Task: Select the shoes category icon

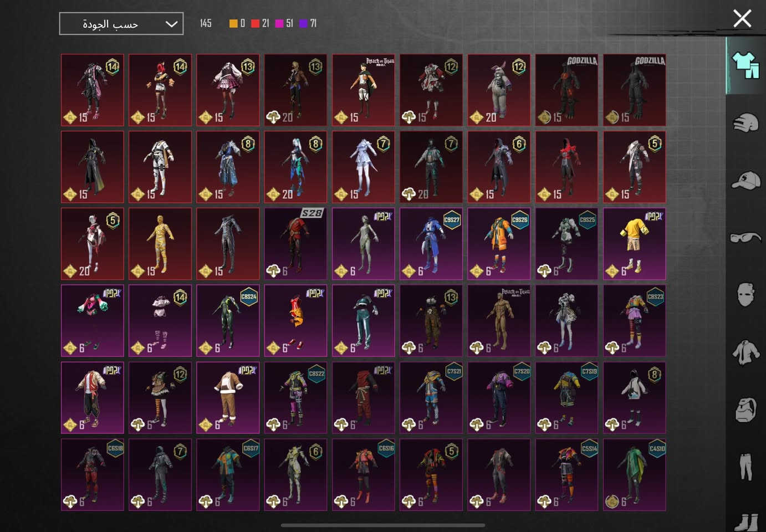Action: coord(745,521)
